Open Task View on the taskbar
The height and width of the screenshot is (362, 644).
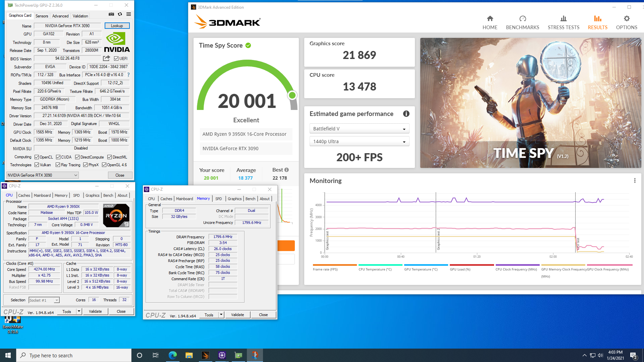pyautogui.click(x=156, y=355)
